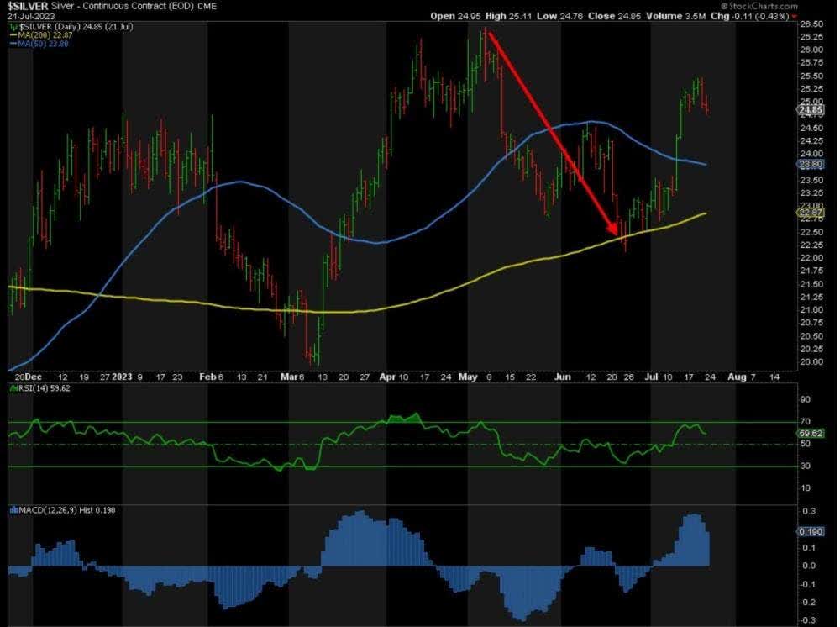Click the CME exchange label

[x=209, y=7]
